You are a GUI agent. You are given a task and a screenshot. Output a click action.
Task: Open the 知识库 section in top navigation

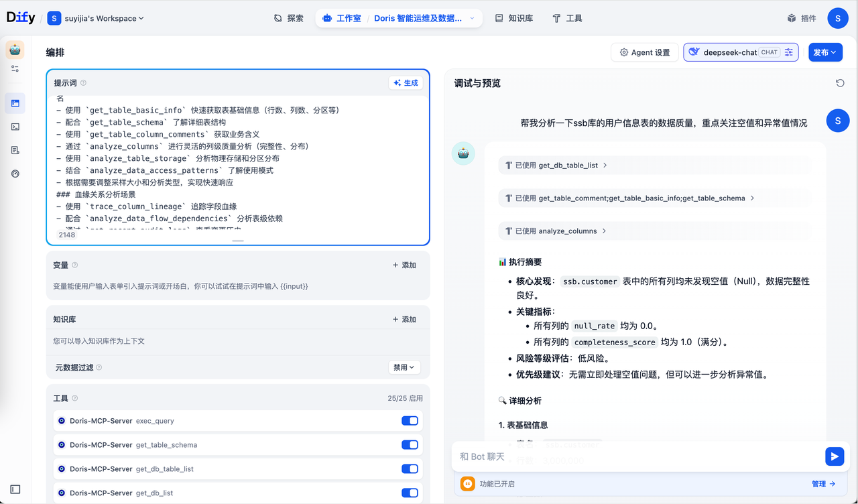pos(513,18)
